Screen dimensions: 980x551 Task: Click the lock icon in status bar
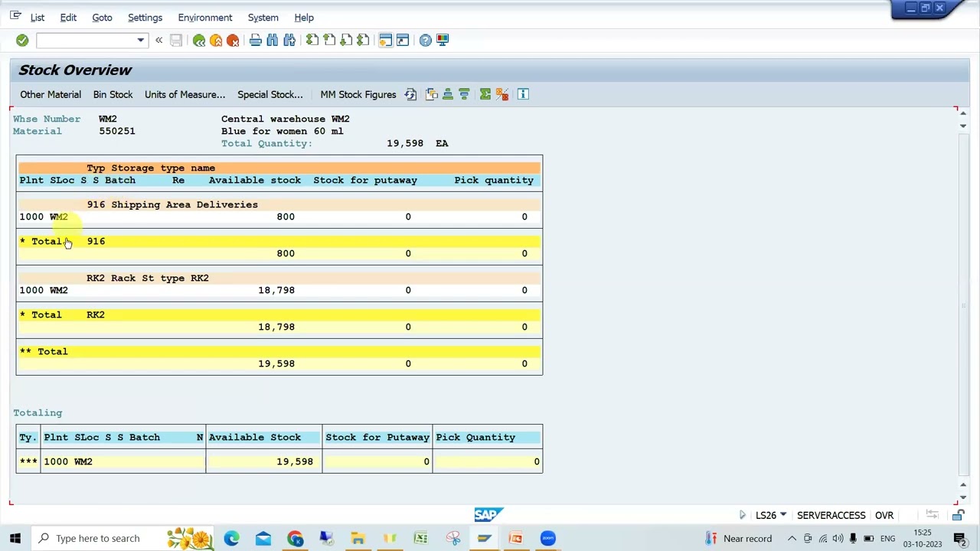(958, 515)
